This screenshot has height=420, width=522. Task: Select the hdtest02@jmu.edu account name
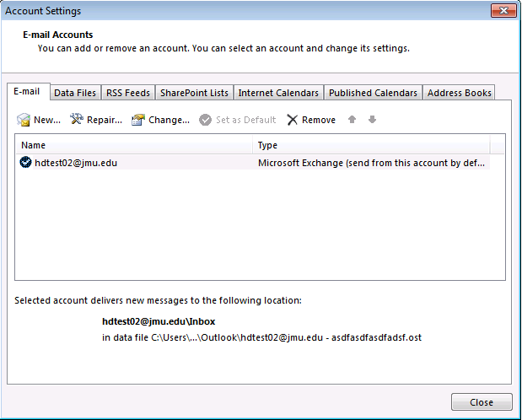tap(76, 163)
